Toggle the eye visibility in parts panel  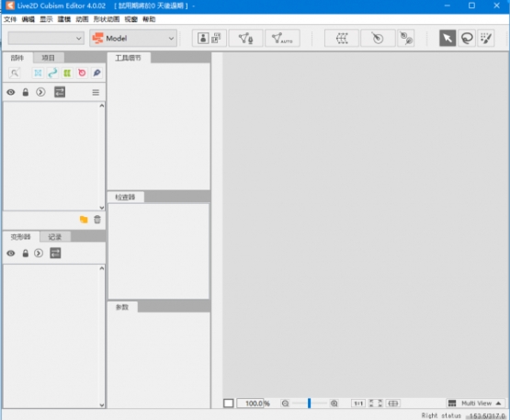(x=11, y=93)
